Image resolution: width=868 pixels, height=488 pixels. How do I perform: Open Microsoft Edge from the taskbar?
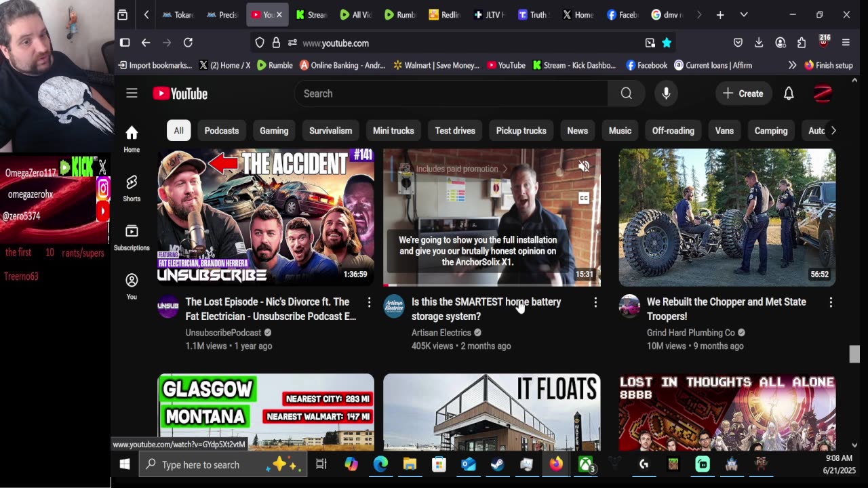pyautogui.click(x=380, y=464)
